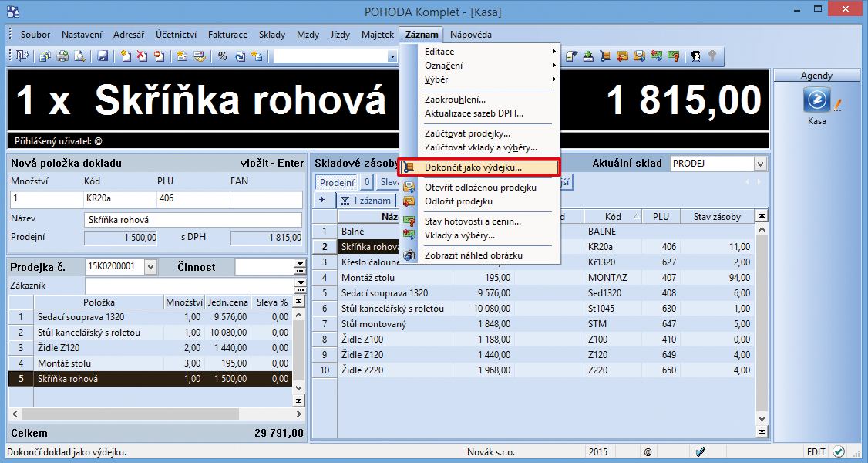Click toolbar banknote icon with two arrows
The height and width of the screenshot is (463, 868).
[x=657, y=56]
